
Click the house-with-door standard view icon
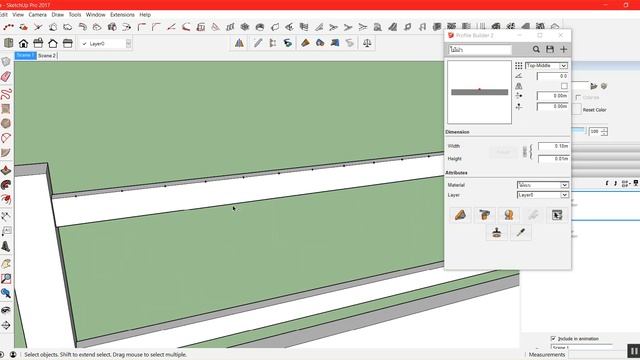point(23,43)
